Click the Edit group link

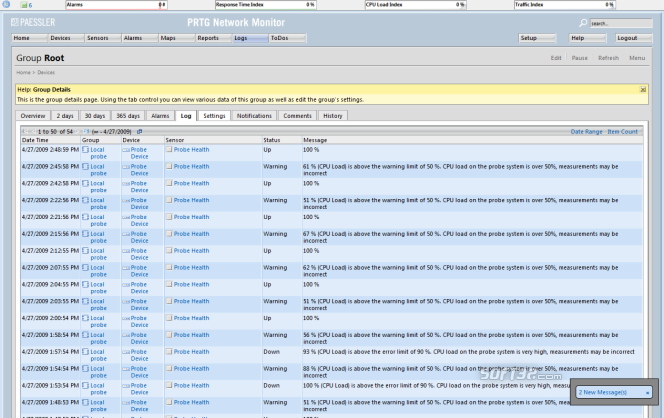coord(556,58)
